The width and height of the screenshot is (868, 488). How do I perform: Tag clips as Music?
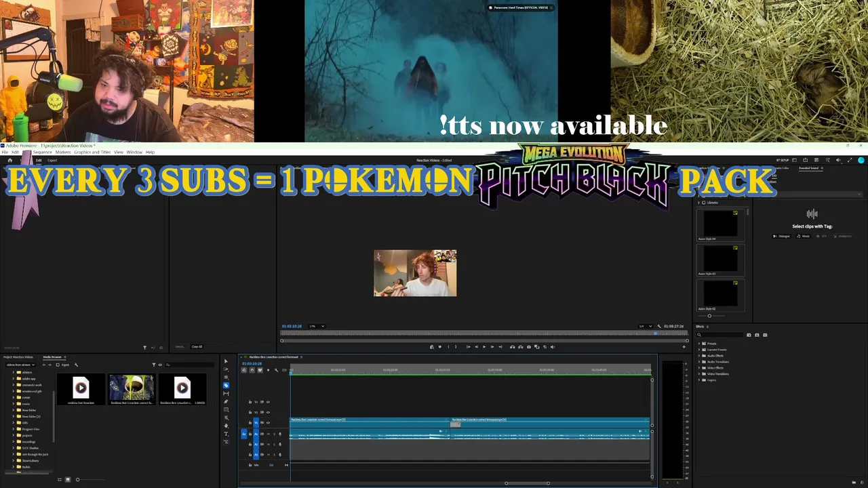(x=804, y=236)
